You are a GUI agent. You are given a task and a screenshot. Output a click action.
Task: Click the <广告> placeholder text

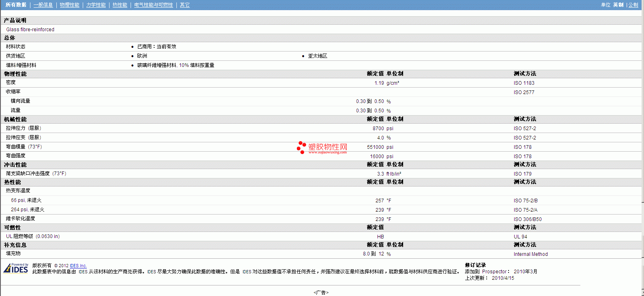[x=321, y=293]
